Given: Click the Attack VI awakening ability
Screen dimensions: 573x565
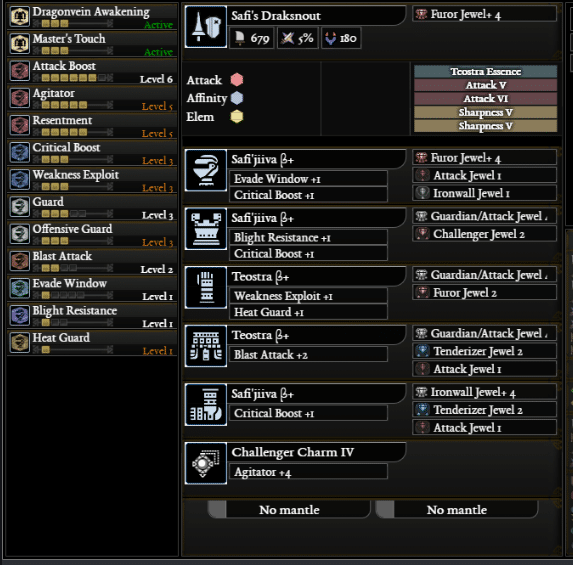Looking at the screenshot, I should tap(486, 99).
